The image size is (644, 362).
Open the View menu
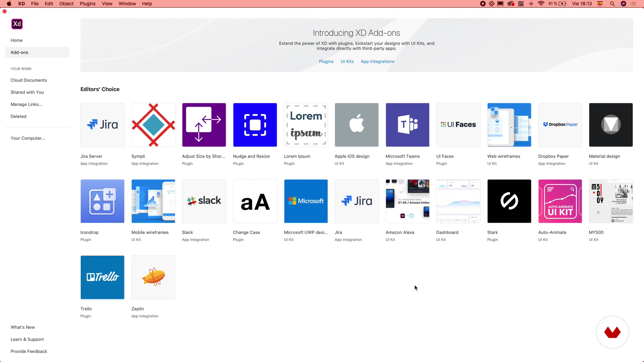pos(107,4)
